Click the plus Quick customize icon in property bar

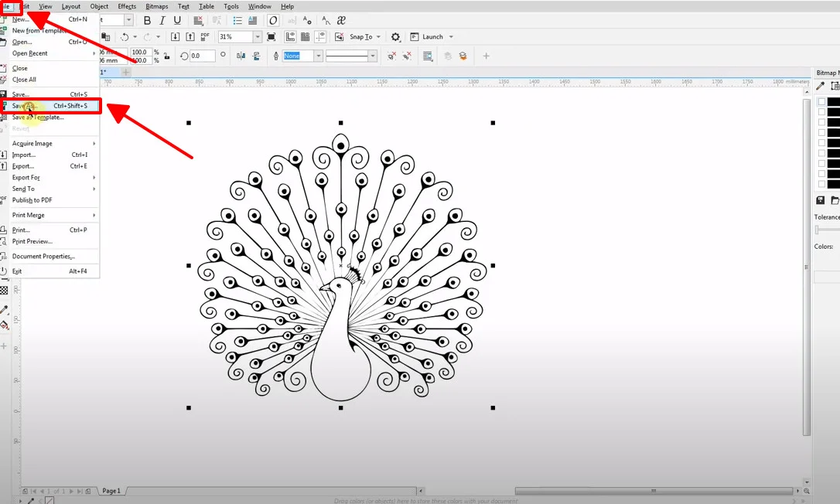coord(486,56)
